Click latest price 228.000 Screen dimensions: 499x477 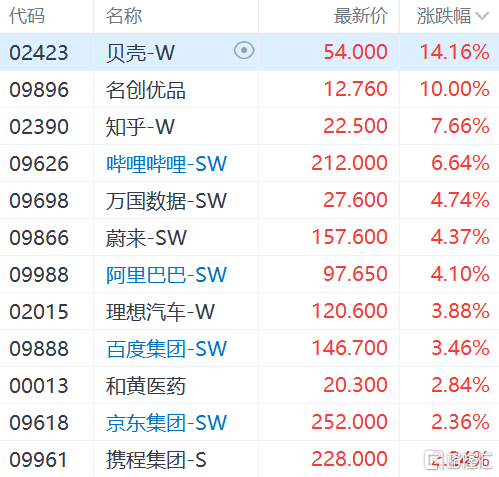tap(349, 459)
